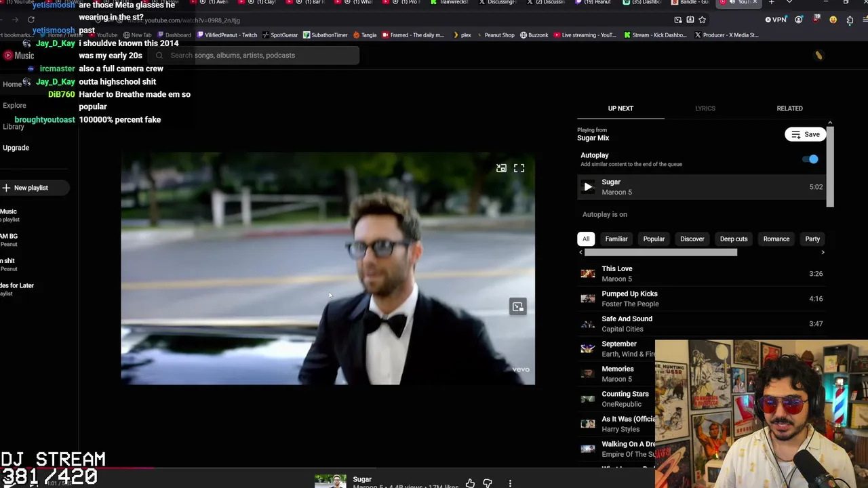Go to Explore in sidebar
Image resolution: width=868 pixels, height=488 pixels.
point(14,106)
